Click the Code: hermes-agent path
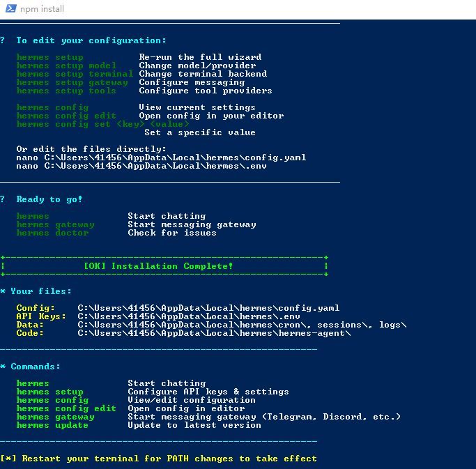476x469 pixels. point(215,333)
